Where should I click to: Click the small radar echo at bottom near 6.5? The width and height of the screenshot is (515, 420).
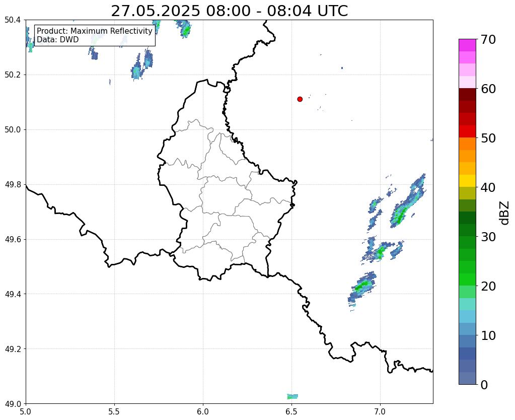point(292,396)
